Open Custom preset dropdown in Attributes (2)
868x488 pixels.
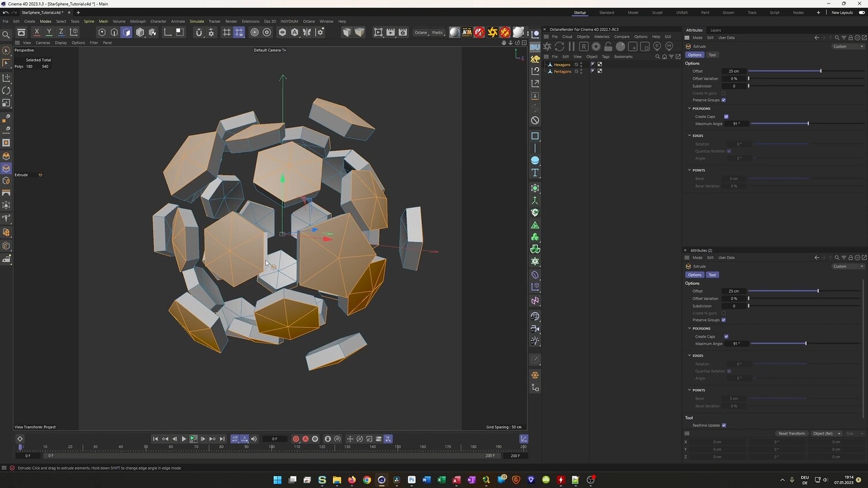848,267
